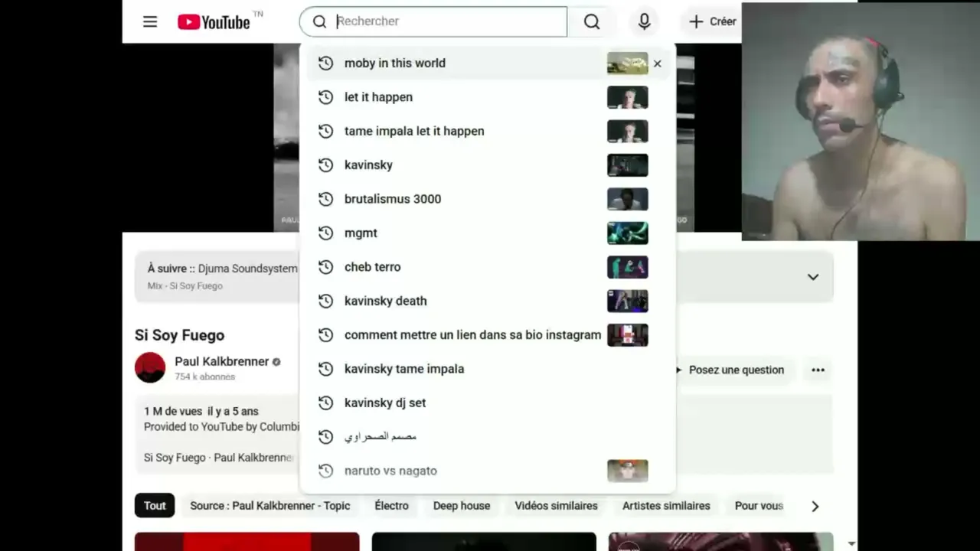
Task: Select 'kavinsky death' suggestion
Action: coord(490,301)
